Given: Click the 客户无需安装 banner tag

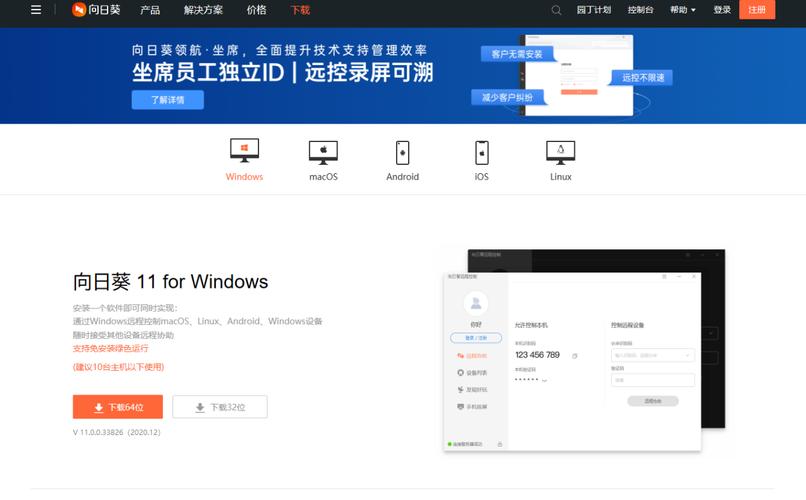Looking at the screenshot, I should tap(517, 54).
